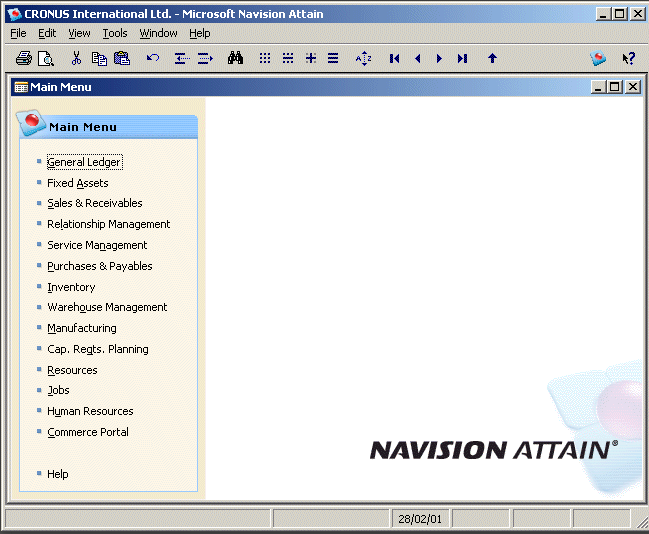Click the Cut scissors icon
Screen dimensions: 649x534
click(76, 58)
